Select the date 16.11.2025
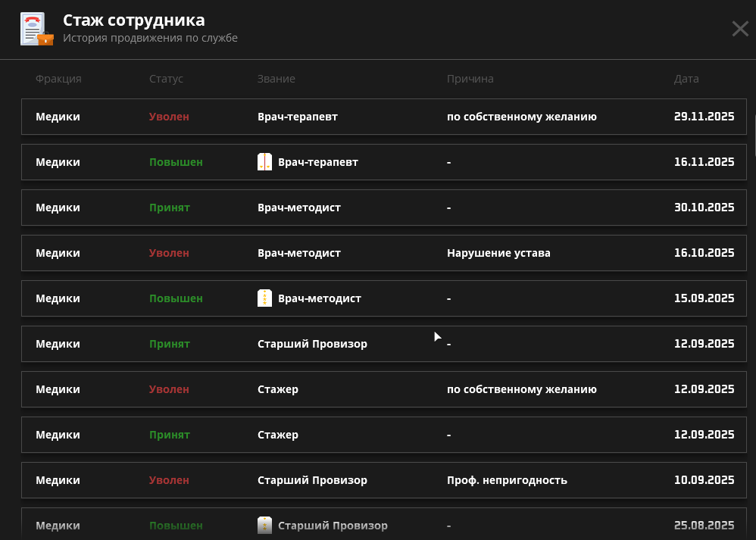This screenshot has height=540, width=756. tap(704, 162)
